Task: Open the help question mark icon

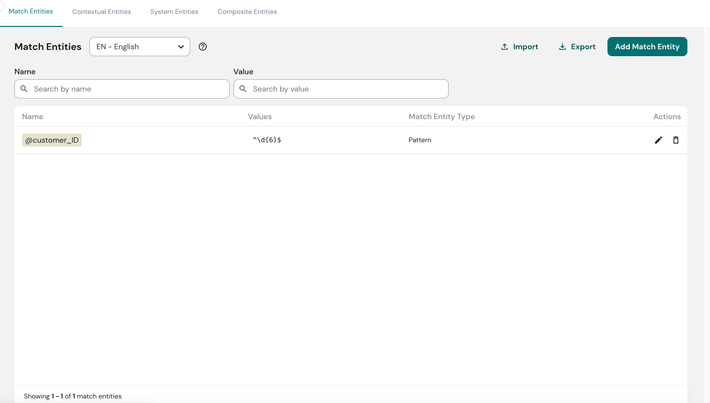Action: [x=202, y=47]
